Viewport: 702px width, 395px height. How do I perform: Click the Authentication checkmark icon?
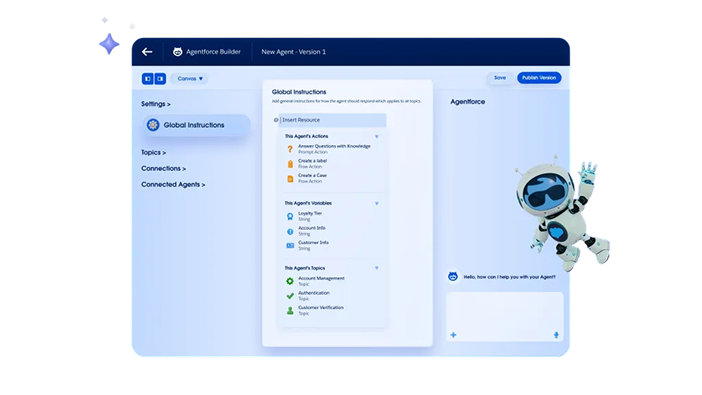[x=290, y=296]
